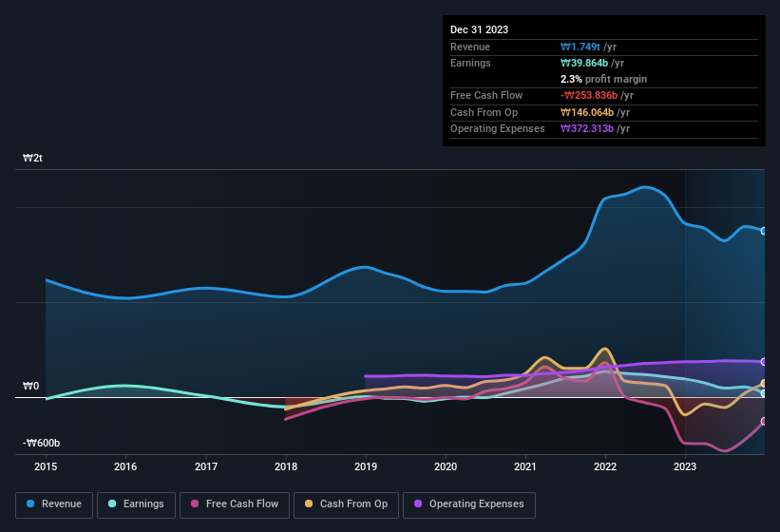
Task: Click the ₩372.313b Operating Expenses value
Action: pyautogui.click(x=596, y=128)
